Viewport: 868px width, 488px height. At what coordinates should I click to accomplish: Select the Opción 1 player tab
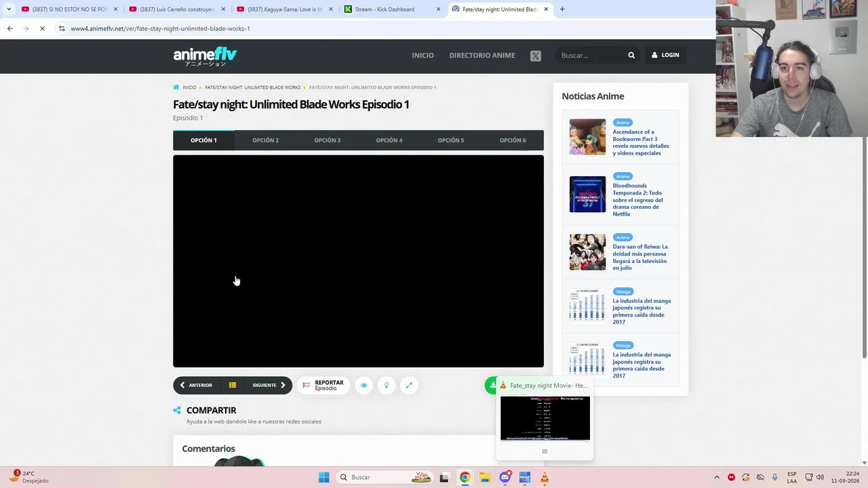coord(203,140)
